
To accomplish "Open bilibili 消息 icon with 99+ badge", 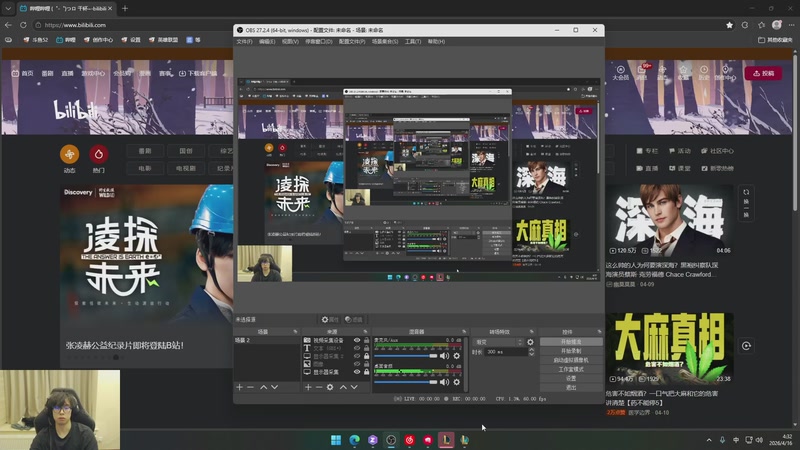I will coord(642,73).
